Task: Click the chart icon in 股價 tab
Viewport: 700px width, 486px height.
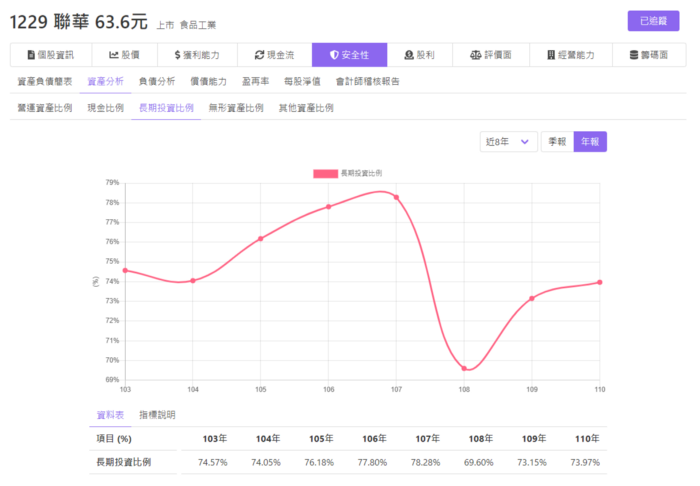Action: tap(114, 55)
